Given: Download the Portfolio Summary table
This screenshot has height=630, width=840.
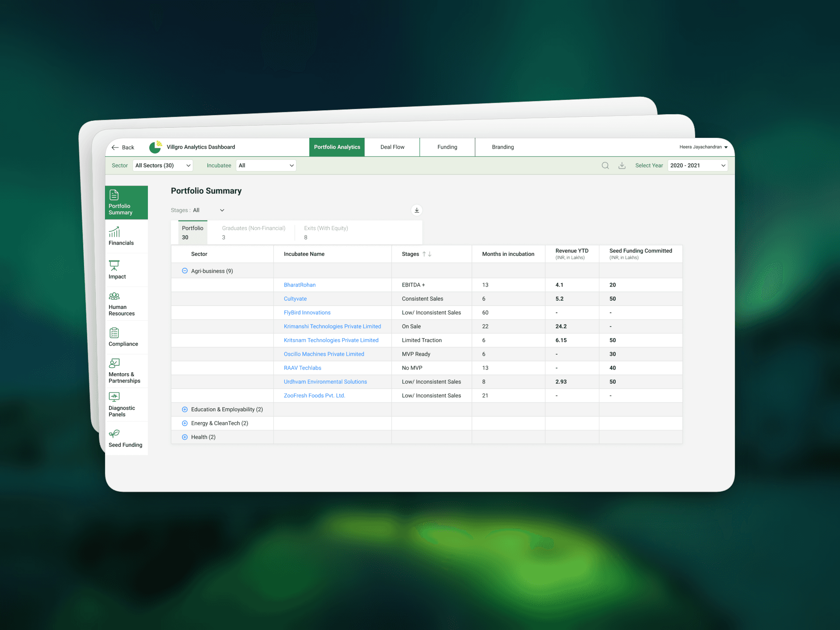Looking at the screenshot, I should click(416, 210).
